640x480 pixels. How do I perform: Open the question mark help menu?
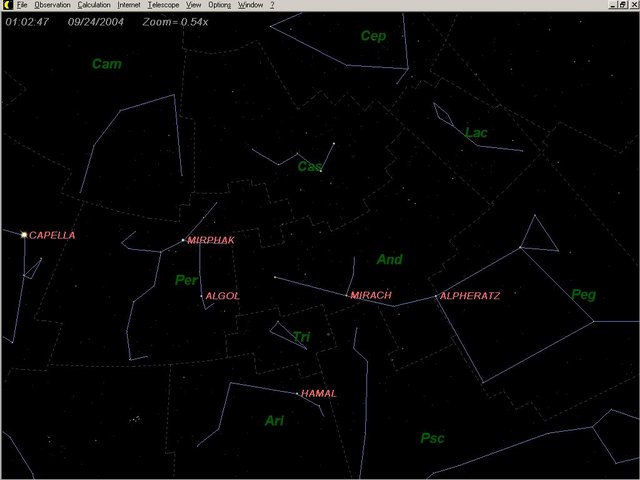(x=272, y=5)
